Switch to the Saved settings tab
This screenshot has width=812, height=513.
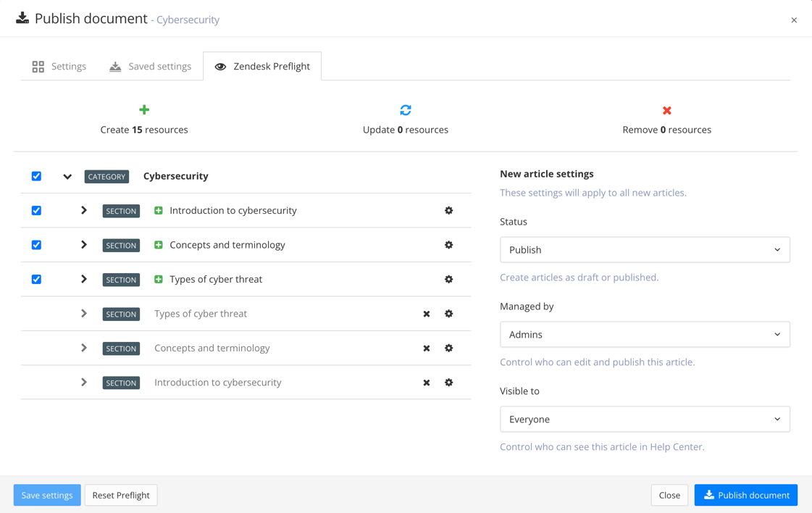point(150,66)
